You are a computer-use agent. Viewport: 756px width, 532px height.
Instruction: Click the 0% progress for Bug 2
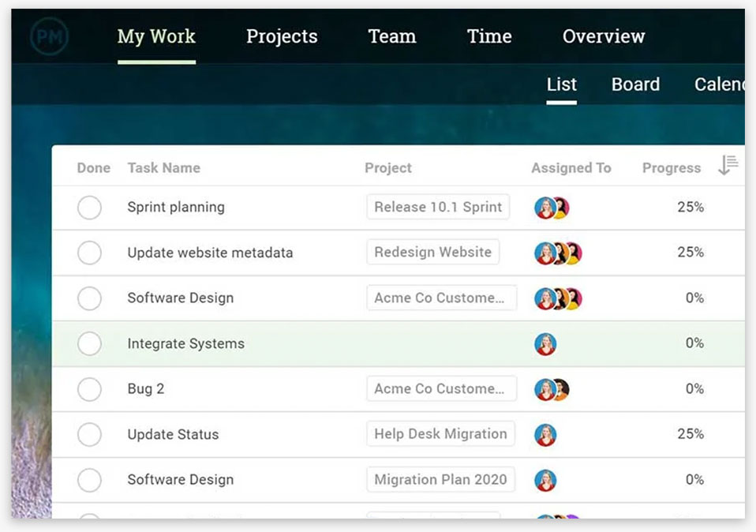point(694,388)
